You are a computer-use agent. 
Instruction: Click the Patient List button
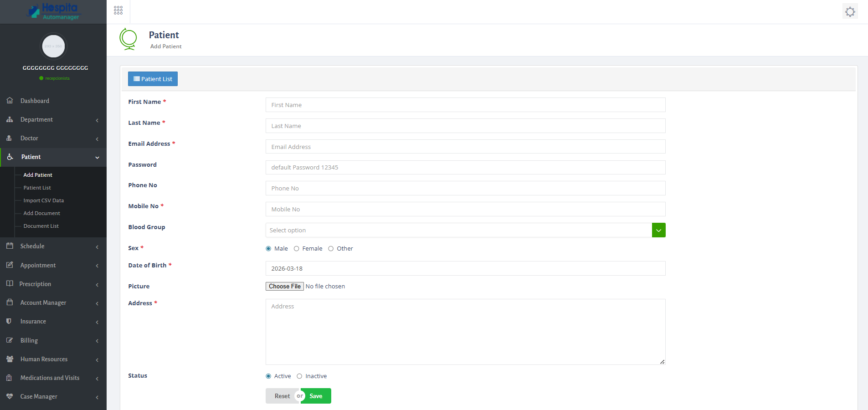(153, 78)
